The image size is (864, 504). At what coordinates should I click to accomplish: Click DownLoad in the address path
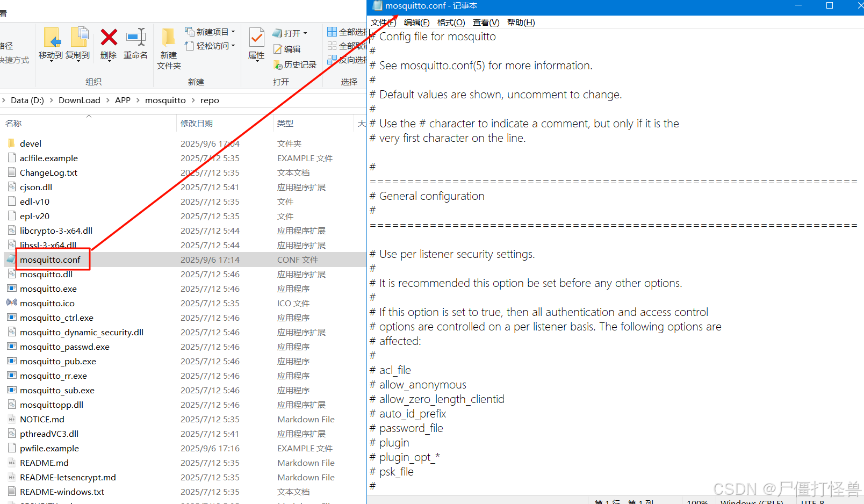click(80, 100)
